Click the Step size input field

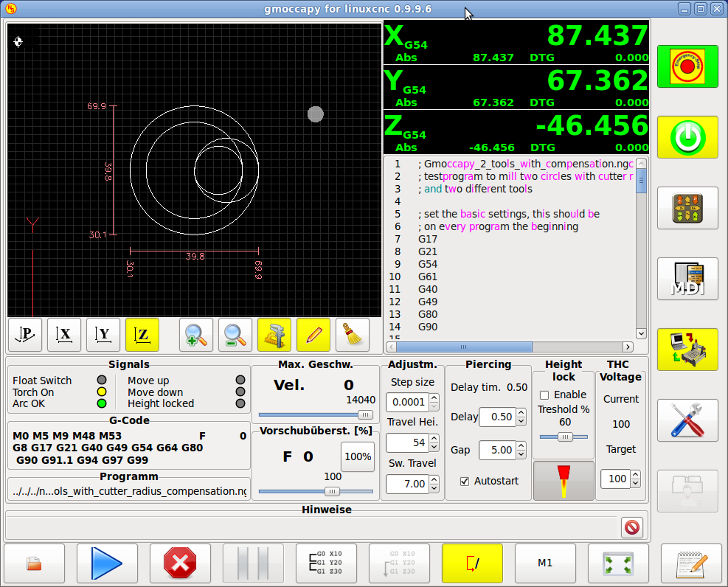click(408, 402)
